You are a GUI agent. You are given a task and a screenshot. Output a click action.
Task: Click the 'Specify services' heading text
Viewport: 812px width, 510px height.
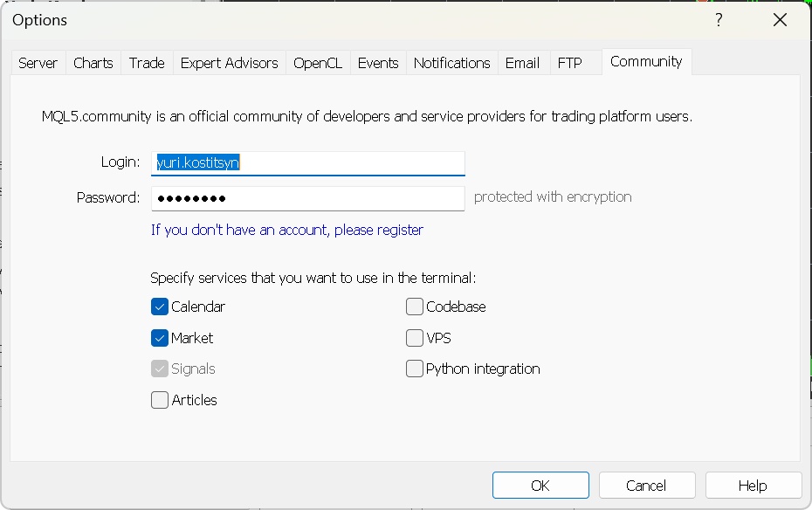tap(313, 278)
